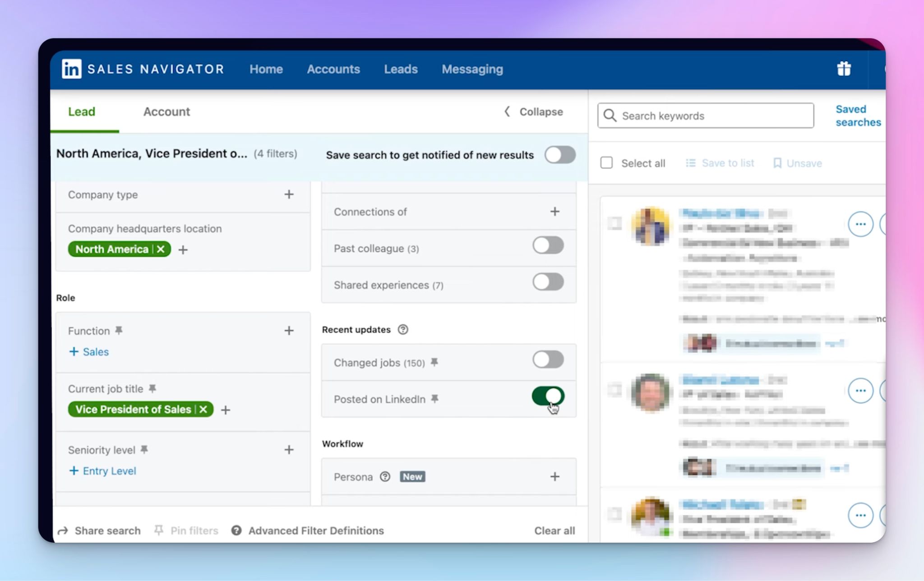Click the Save to list label

(x=728, y=163)
